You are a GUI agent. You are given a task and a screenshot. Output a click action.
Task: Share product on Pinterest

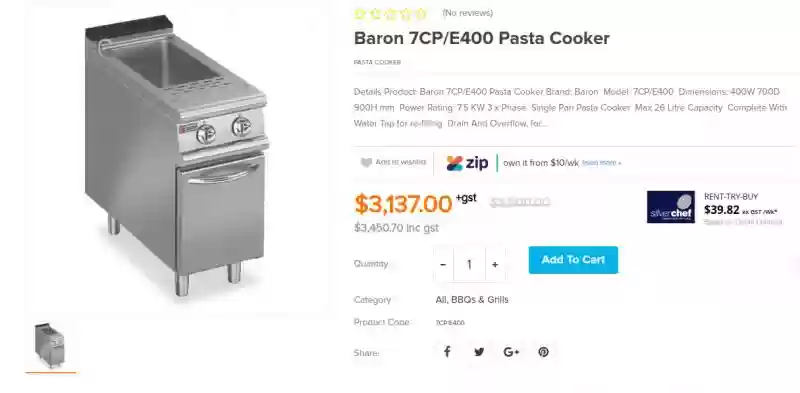point(544,352)
